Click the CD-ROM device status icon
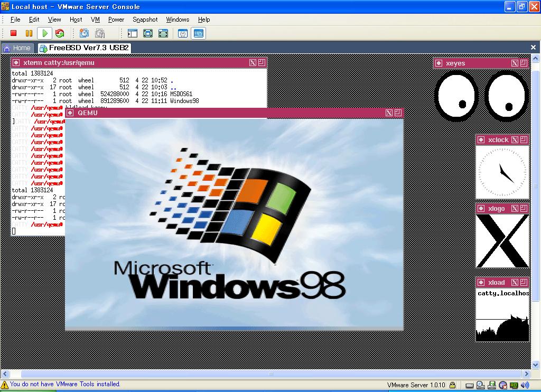541x392 pixels. (x=481, y=385)
